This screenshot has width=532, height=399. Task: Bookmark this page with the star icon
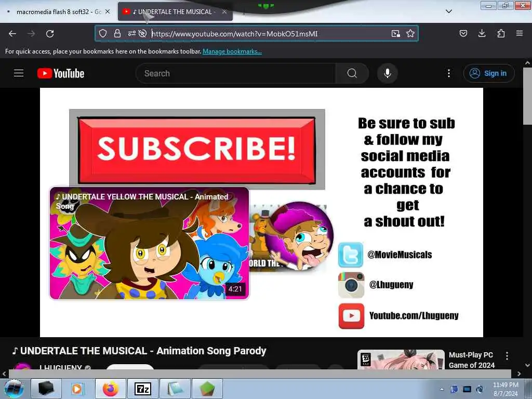[x=410, y=33]
